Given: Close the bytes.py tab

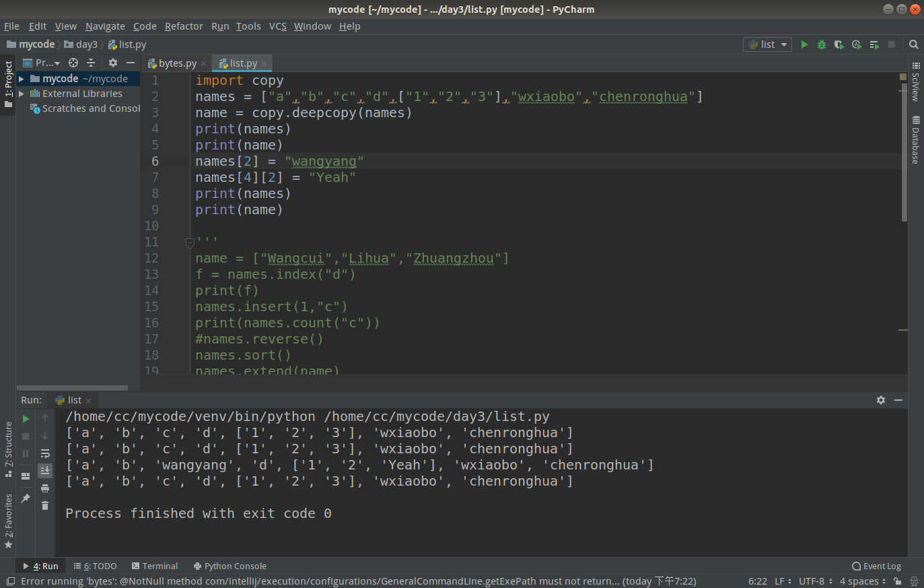Looking at the screenshot, I should 204,63.
